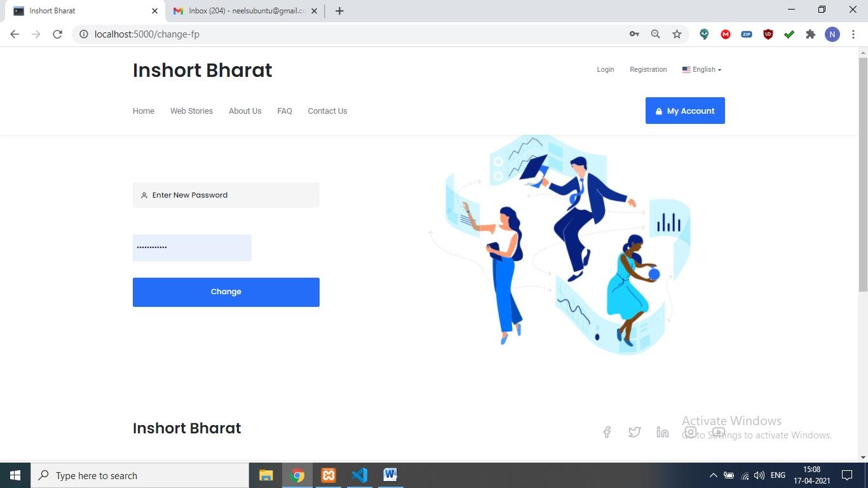This screenshot has height=488, width=868.
Task: Click the My Account button
Action: coord(685,111)
